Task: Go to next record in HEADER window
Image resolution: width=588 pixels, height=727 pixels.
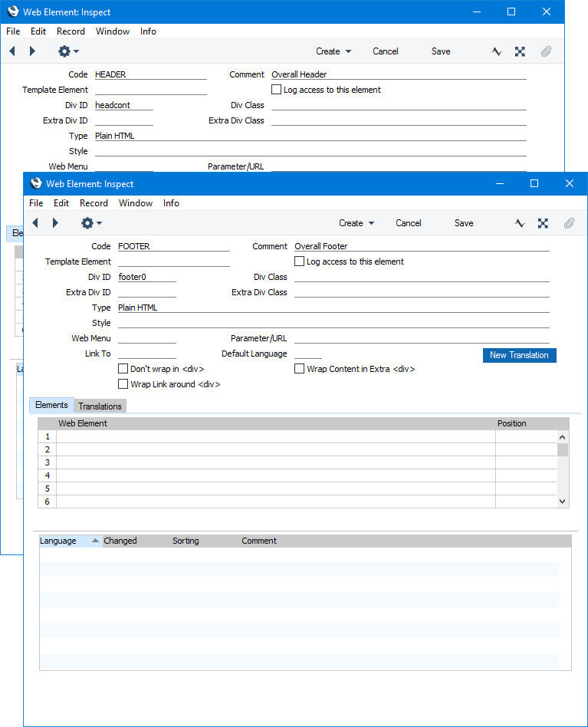Action: (32, 51)
